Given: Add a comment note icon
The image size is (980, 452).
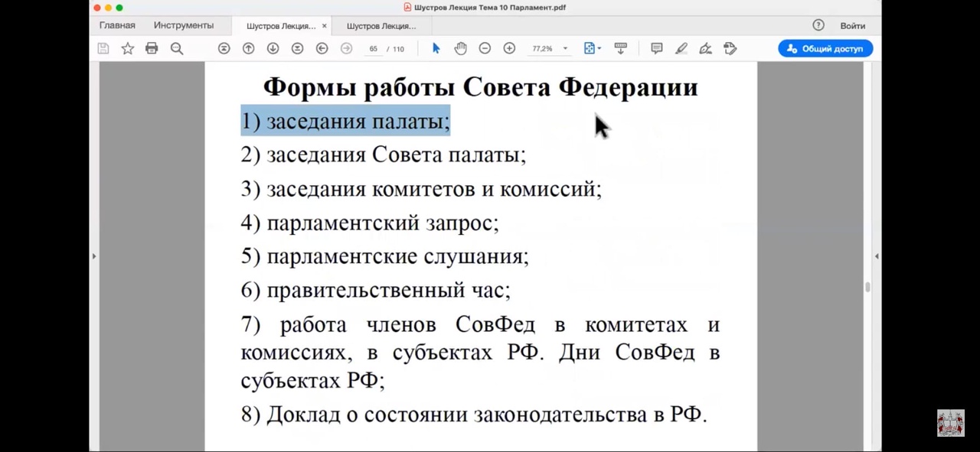Looking at the screenshot, I should pyautogui.click(x=657, y=48).
